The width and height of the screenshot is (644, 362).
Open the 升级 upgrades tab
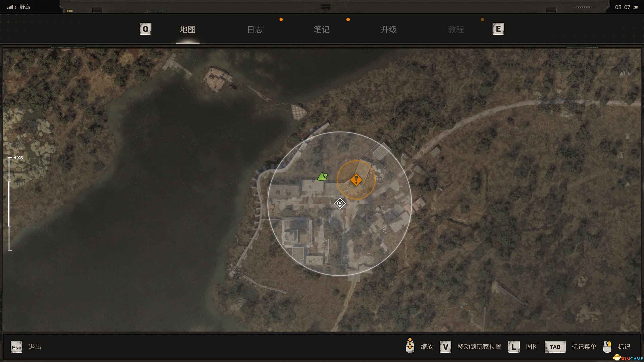[x=389, y=29]
